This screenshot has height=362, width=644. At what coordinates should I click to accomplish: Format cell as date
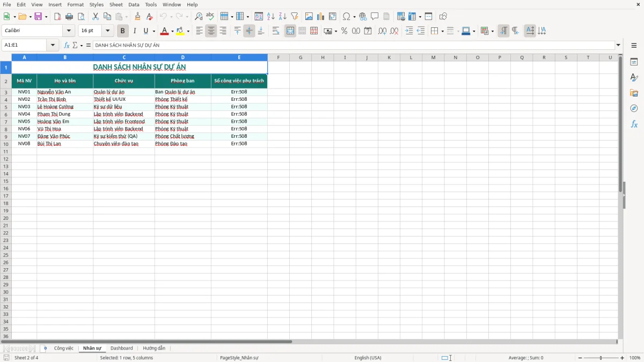[x=368, y=31]
